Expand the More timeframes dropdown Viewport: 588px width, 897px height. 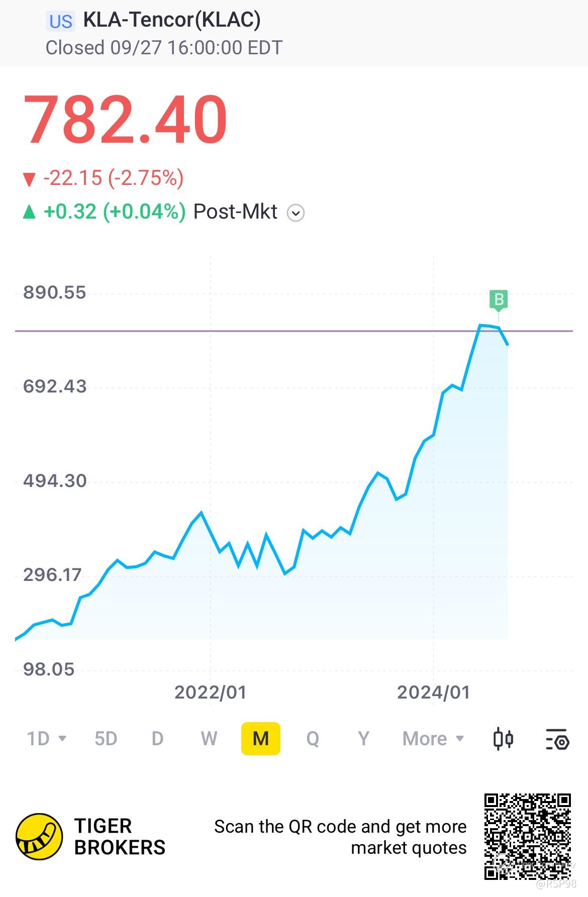tap(433, 739)
